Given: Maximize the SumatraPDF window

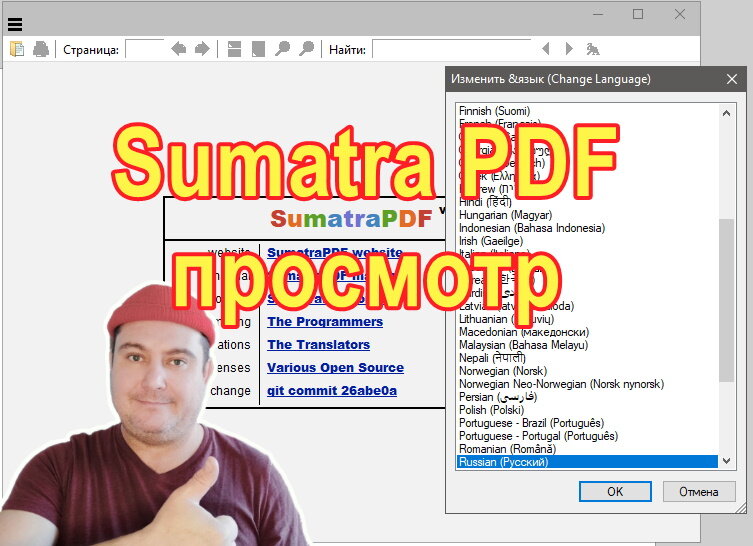Looking at the screenshot, I should pyautogui.click(x=638, y=14).
